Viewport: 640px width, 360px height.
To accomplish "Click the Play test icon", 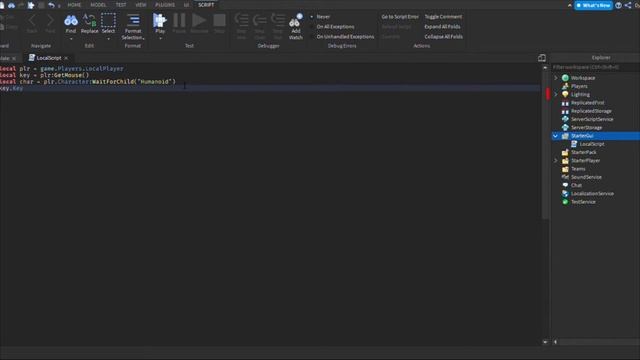I will (160, 20).
